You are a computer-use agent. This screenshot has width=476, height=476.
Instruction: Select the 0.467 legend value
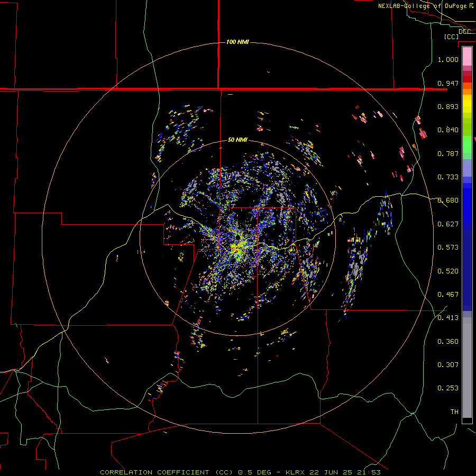[x=448, y=295]
